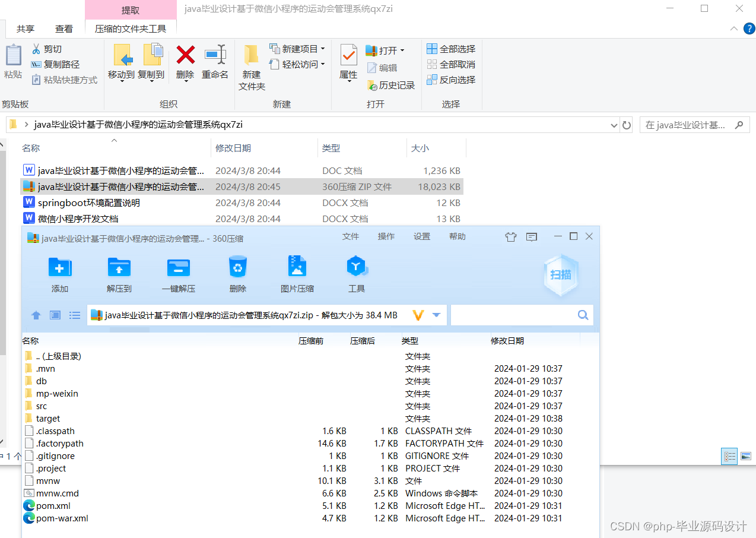Image resolution: width=756 pixels, height=538 pixels.
Task: Sort Explorer by Type (类型) column
Action: (x=362, y=148)
